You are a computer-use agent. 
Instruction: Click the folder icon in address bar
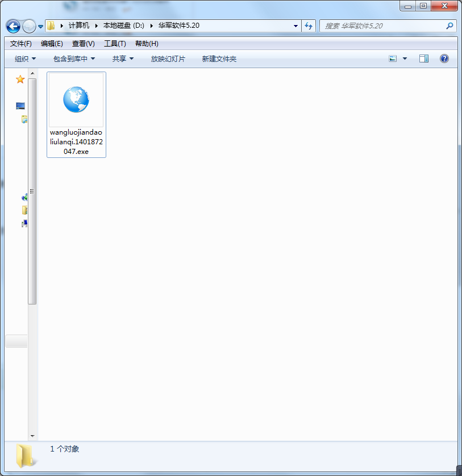51,26
